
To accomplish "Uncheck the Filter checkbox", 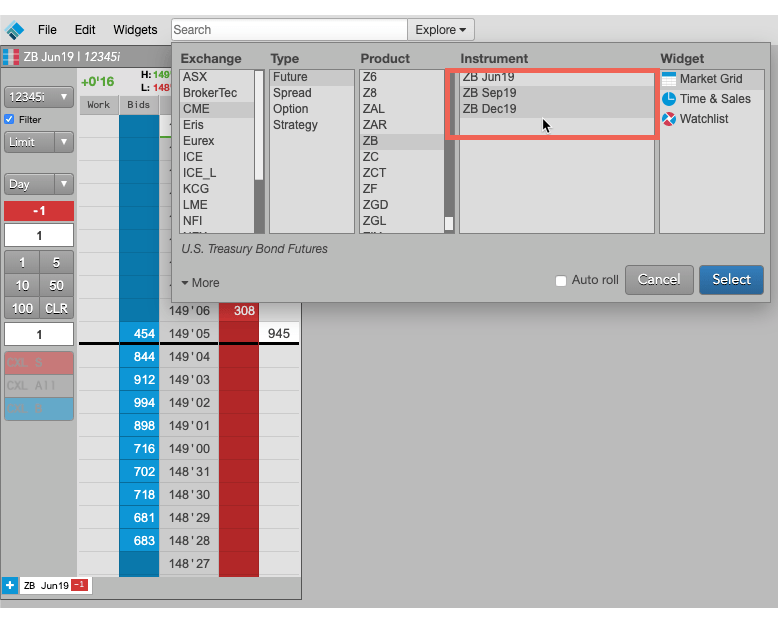I will pos(9,119).
